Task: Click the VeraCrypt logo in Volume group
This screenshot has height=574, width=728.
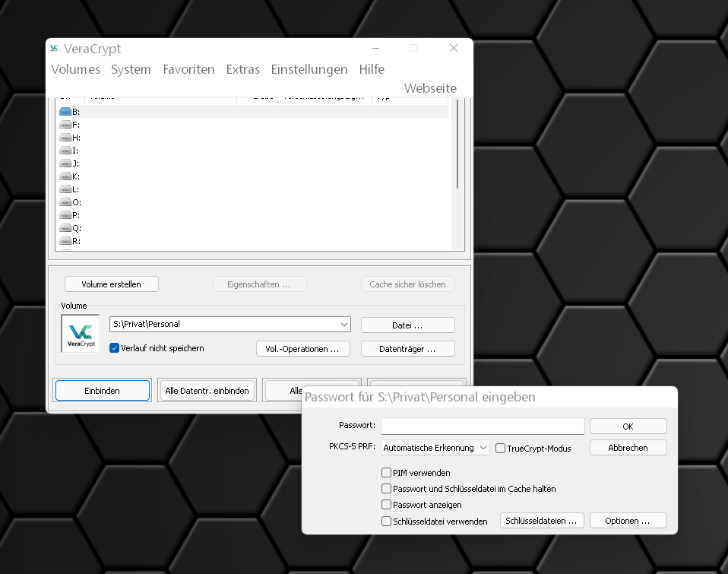Action: point(81,334)
